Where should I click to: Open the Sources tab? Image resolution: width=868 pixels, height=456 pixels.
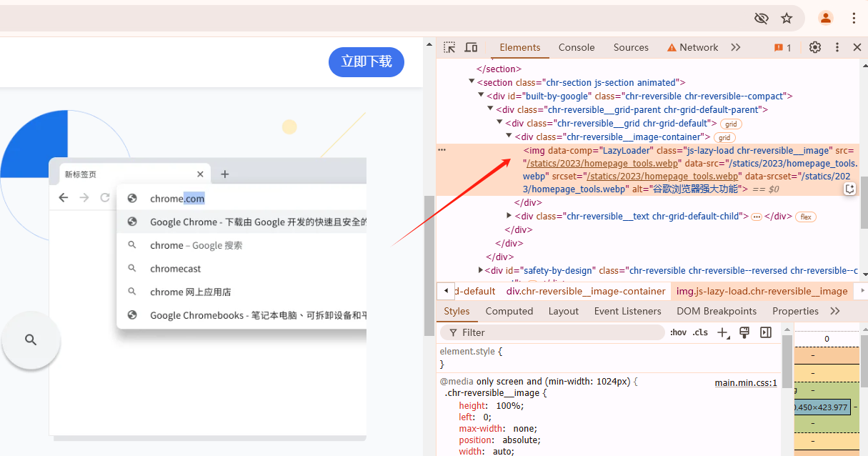tap(631, 47)
